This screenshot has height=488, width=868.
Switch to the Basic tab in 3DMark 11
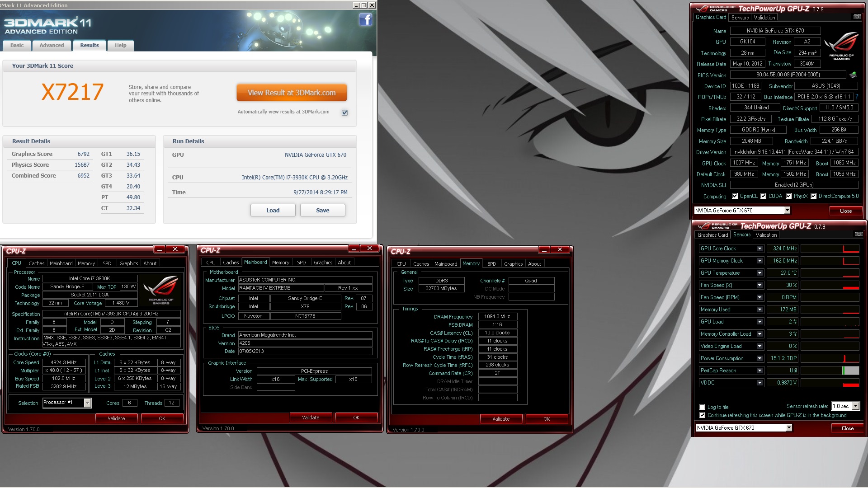(17, 45)
